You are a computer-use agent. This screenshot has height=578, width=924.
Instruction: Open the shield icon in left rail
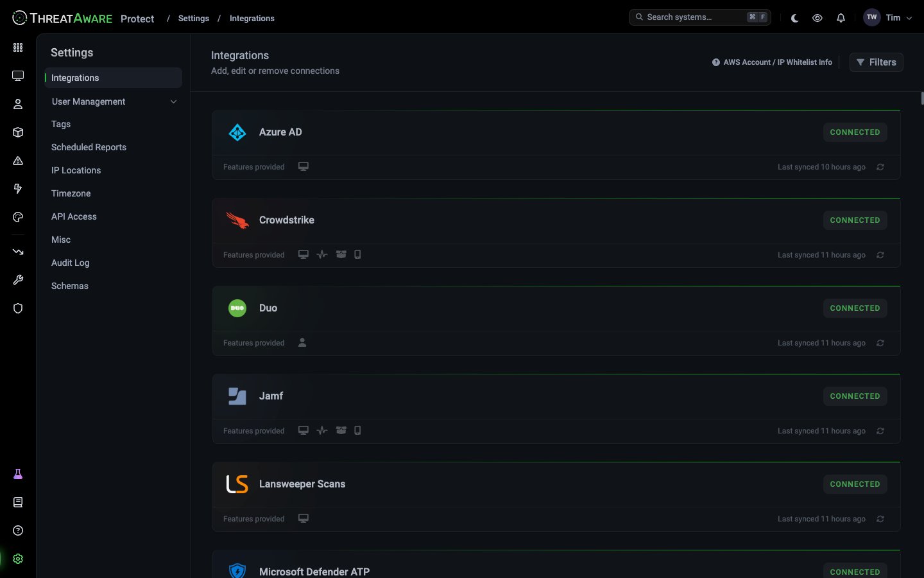point(18,308)
